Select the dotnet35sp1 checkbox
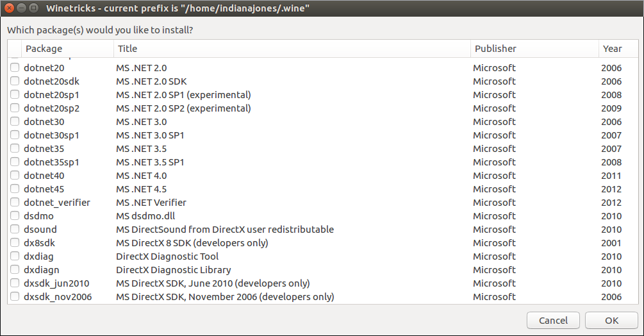 click(15, 162)
